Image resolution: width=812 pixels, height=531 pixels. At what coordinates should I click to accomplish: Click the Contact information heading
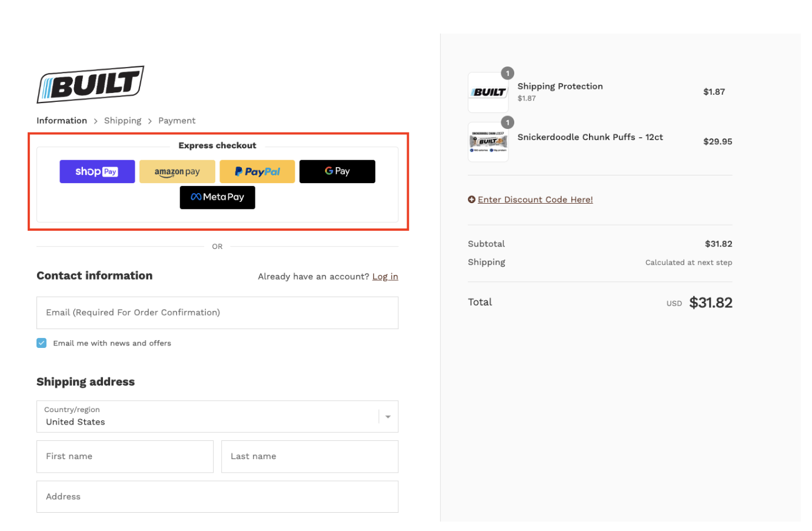pyautogui.click(x=95, y=276)
